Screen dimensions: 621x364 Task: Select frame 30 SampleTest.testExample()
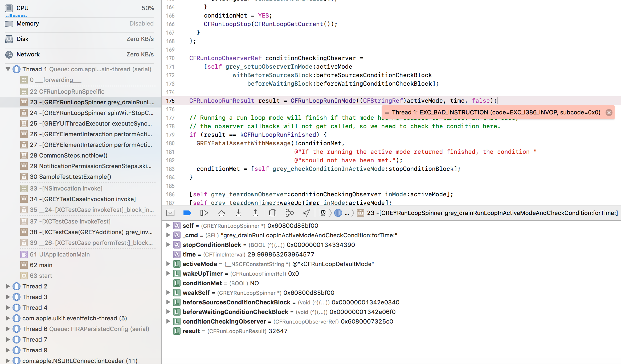(81, 177)
